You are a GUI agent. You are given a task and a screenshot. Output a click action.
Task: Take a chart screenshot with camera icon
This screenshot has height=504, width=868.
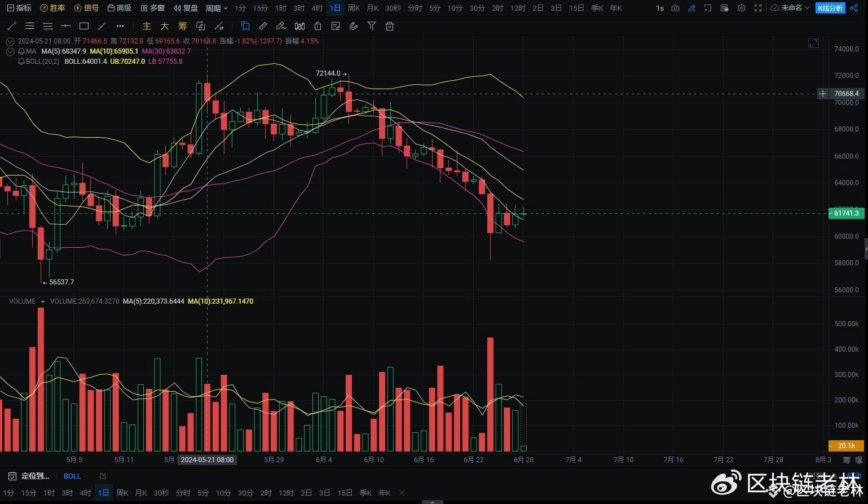tap(675, 8)
